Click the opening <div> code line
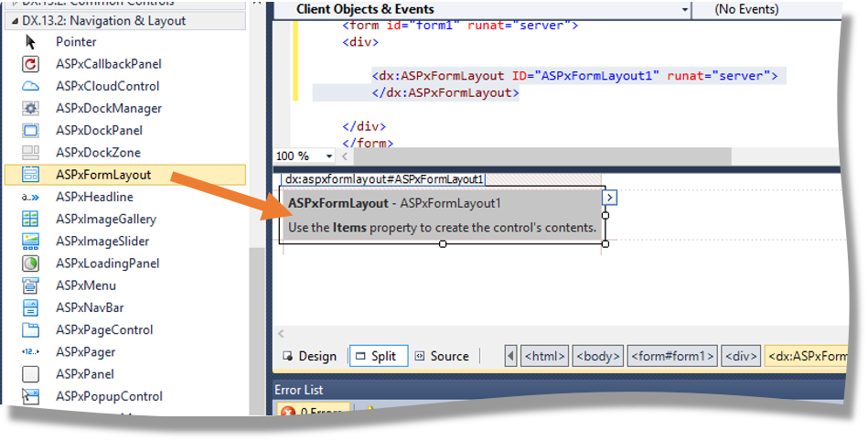Image resolution: width=868 pixels, height=441 pixels. point(360,42)
